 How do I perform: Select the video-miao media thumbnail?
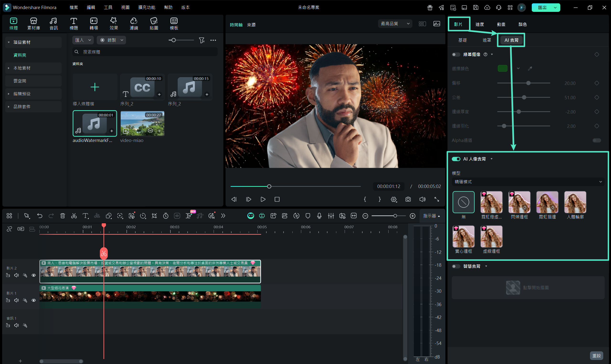[x=142, y=123]
